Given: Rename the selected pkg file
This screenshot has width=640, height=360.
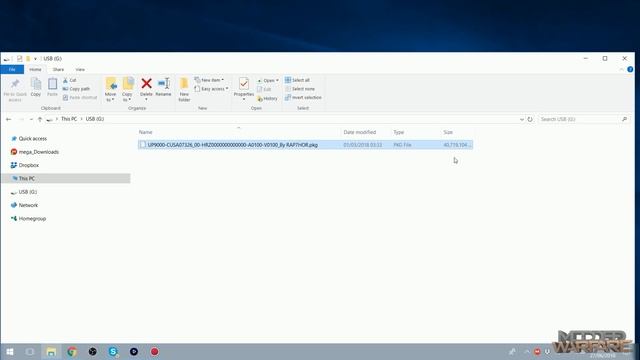Looking at the screenshot, I should coord(163,87).
